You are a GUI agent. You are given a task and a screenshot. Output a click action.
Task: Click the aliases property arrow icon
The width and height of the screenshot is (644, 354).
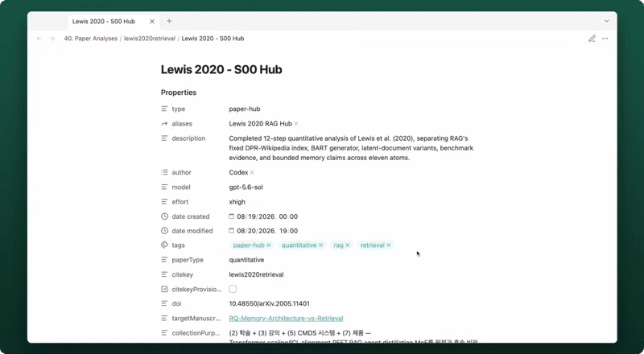pos(164,124)
